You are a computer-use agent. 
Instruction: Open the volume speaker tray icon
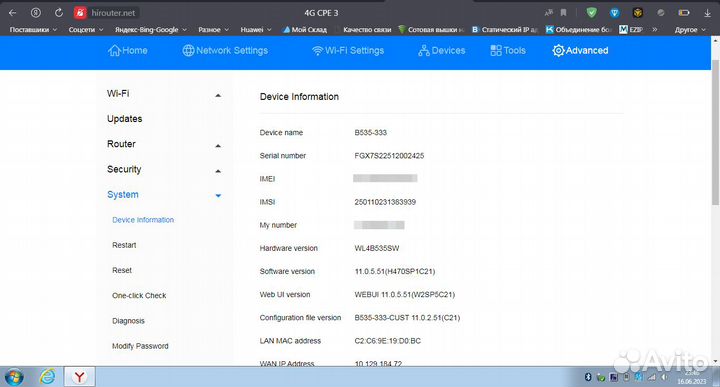[664, 377]
